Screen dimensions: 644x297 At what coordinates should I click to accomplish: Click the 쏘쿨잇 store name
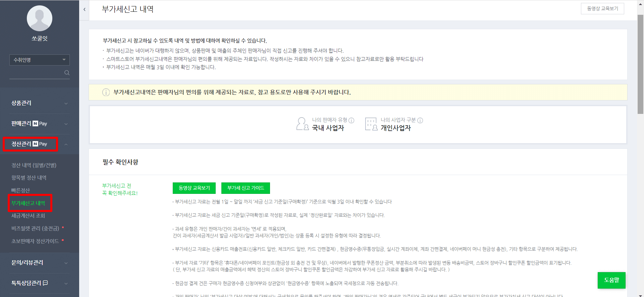[x=40, y=38]
